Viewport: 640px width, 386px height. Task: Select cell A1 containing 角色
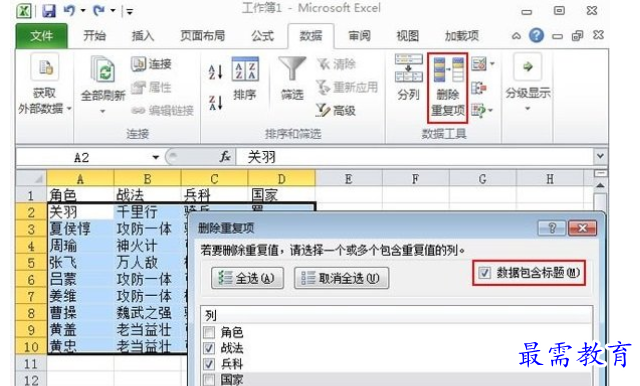click(x=80, y=195)
